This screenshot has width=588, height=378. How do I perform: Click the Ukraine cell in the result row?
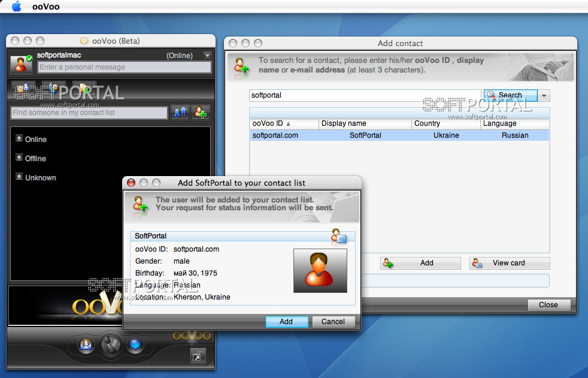(x=446, y=135)
